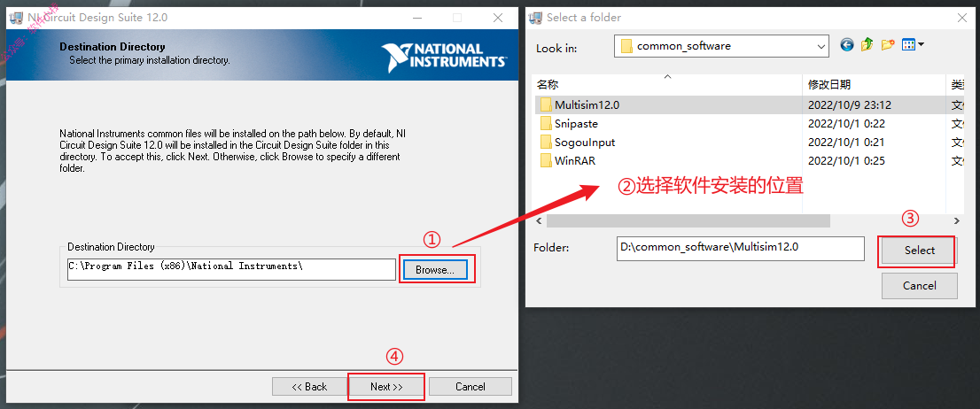Expand the Look in combo box
The height and width of the screenshot is (409, 980).
point(822,45)
